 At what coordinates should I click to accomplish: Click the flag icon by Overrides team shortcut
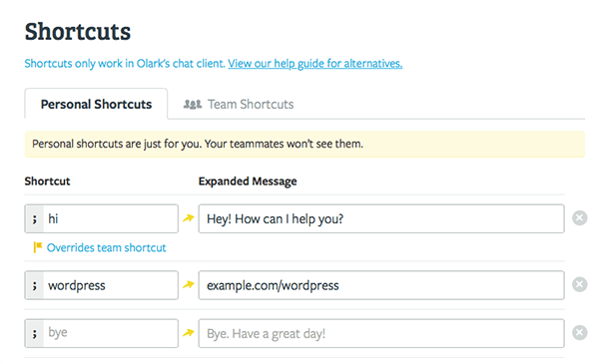click(x=38, y=247)
